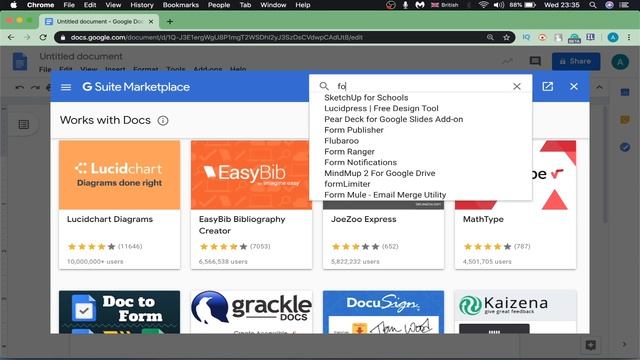Open the comment history icon
The image size is (640, 360).
tap(535, 61)
